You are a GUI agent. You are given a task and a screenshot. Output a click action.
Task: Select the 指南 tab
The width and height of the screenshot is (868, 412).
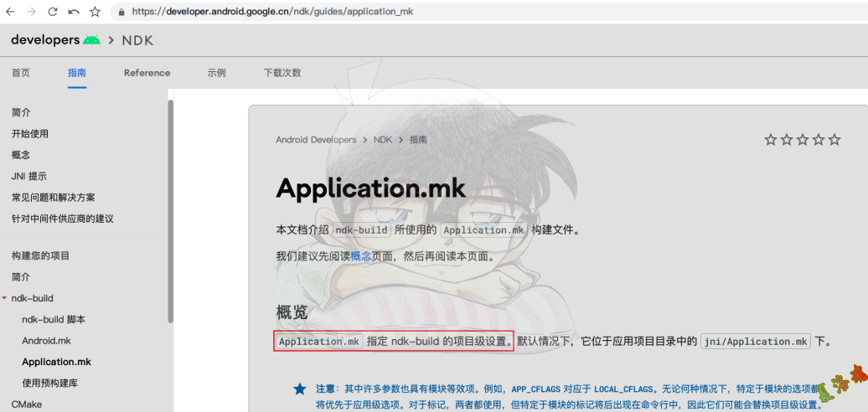77,73
